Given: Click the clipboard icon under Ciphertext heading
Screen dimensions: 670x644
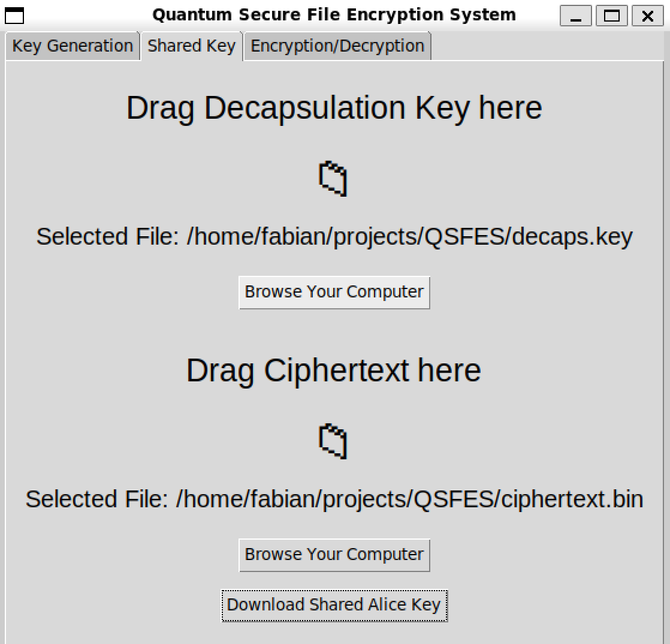Looking at the screenshot, I should pyautogui.click(x=333, y=441).
